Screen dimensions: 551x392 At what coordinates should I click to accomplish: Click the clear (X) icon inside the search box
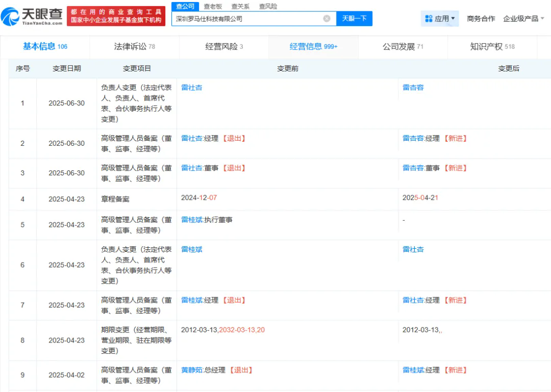(x=327, y=18)
